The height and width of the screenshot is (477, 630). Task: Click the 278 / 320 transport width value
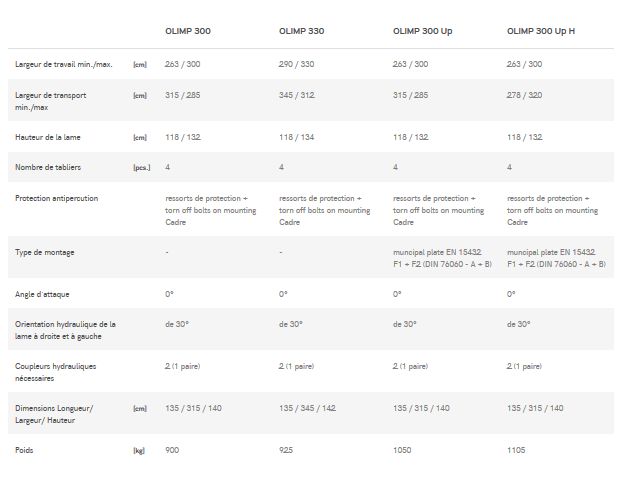524,95
